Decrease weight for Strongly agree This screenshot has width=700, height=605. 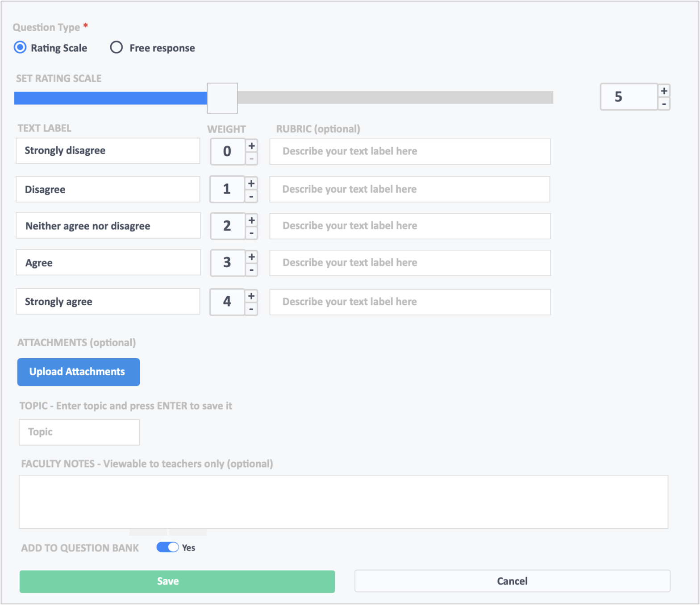[252, 309]
